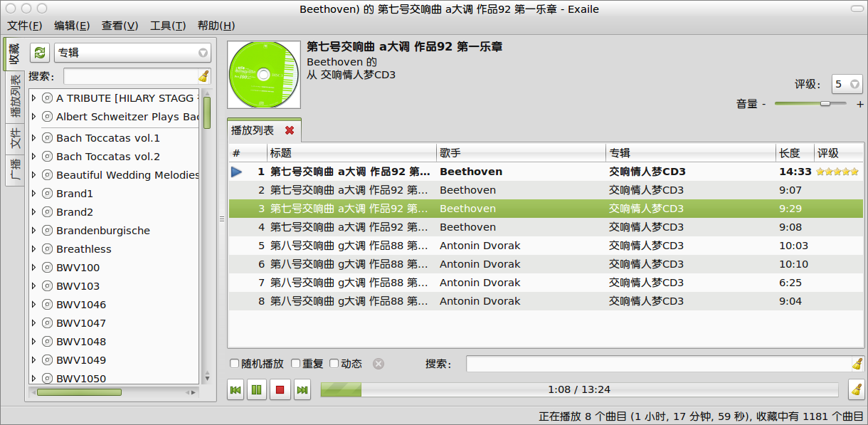Click disc icon of A TRIBUTE album
Screen dimensions: 868x425
click(x=48, y=98)
